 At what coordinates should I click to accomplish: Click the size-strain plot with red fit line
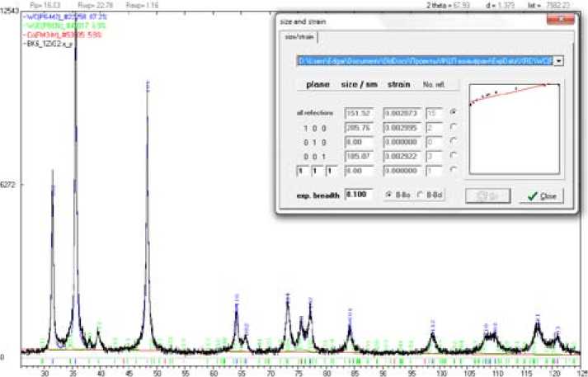click(514, 129)
